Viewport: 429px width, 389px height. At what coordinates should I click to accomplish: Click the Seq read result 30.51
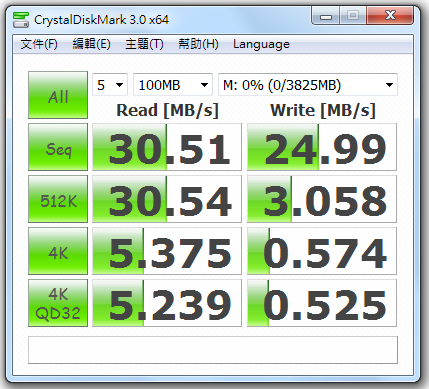point(167,147)
